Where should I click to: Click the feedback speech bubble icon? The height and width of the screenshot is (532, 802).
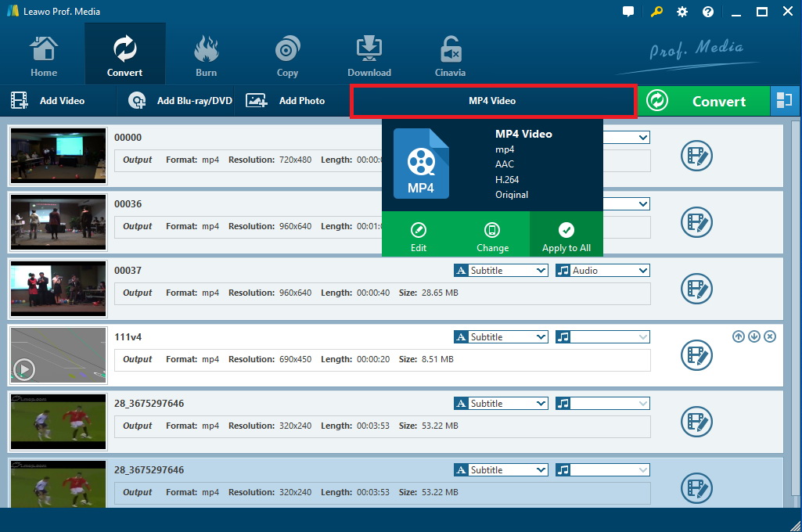tap(628, 11)
